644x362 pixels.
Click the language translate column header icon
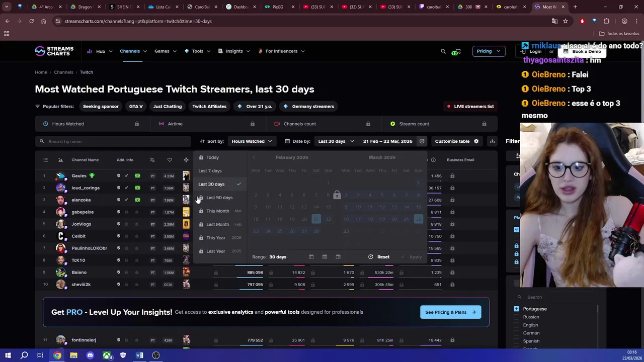pos(152,160)
